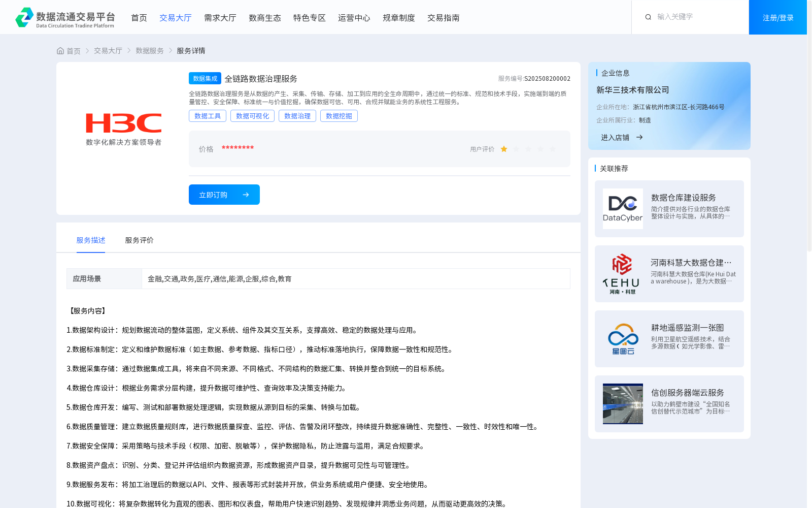812x508 pixels.
Task: Click the service title 全链路数据治理服务
Action: point(261,79)
